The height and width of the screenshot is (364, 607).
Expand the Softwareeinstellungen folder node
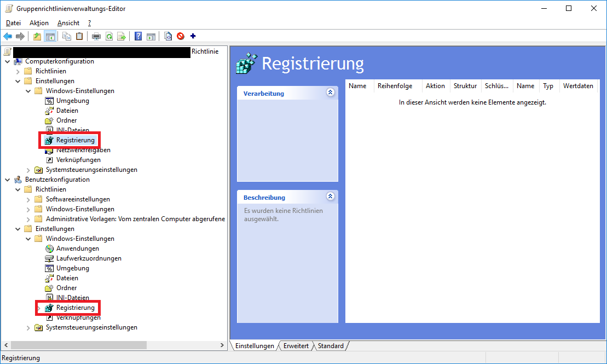click(28, 199)
